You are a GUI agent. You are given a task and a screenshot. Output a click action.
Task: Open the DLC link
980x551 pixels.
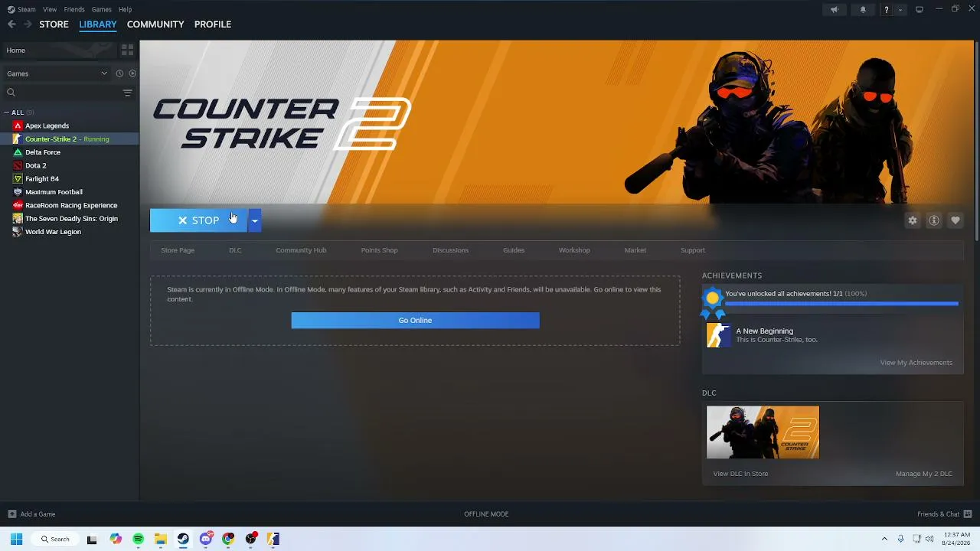pos(235,250)
